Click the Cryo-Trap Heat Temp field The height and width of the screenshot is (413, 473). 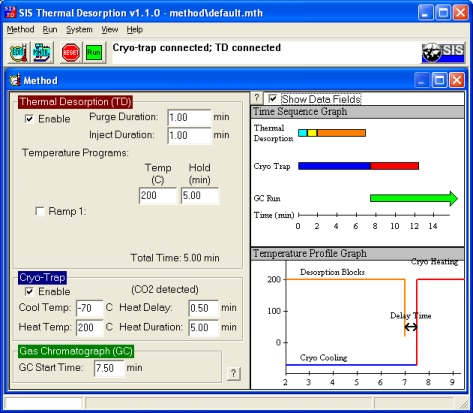89,327
